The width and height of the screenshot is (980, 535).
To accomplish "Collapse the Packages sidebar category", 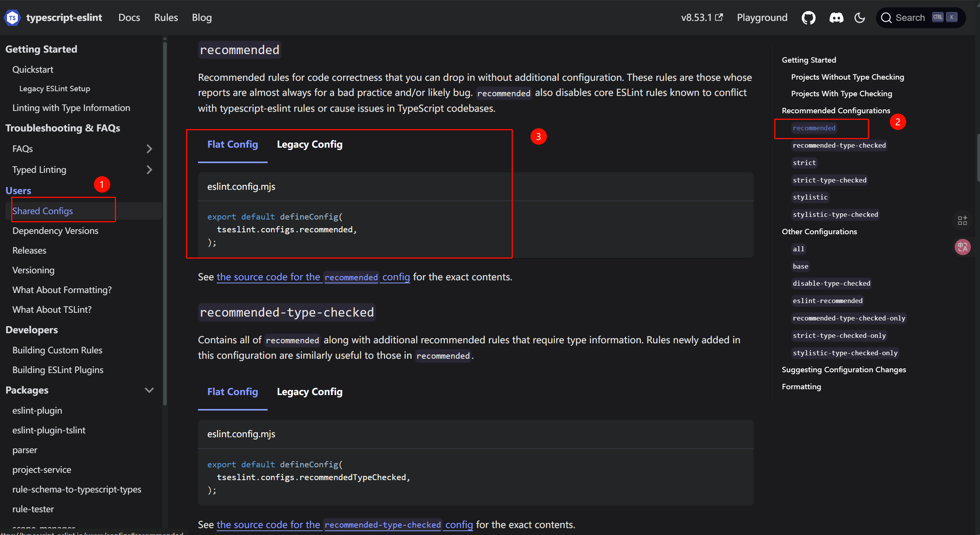I will [149, 390].
